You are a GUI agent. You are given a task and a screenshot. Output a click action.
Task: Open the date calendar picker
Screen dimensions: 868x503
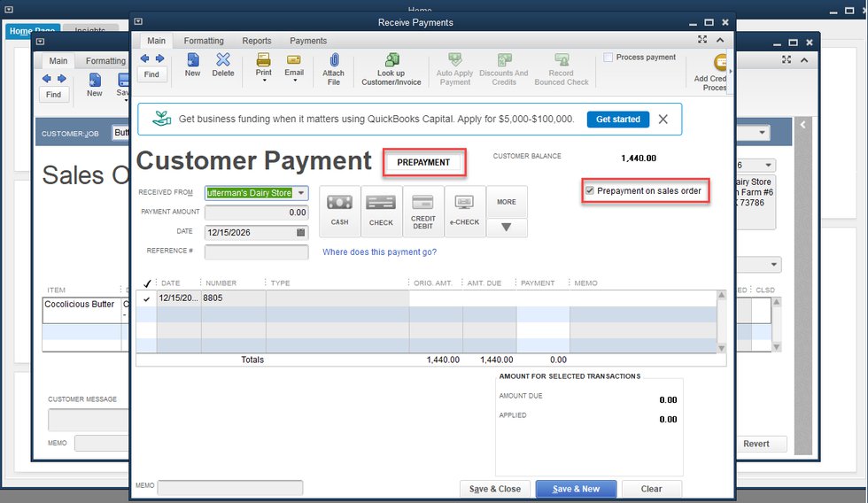(301, 233)
